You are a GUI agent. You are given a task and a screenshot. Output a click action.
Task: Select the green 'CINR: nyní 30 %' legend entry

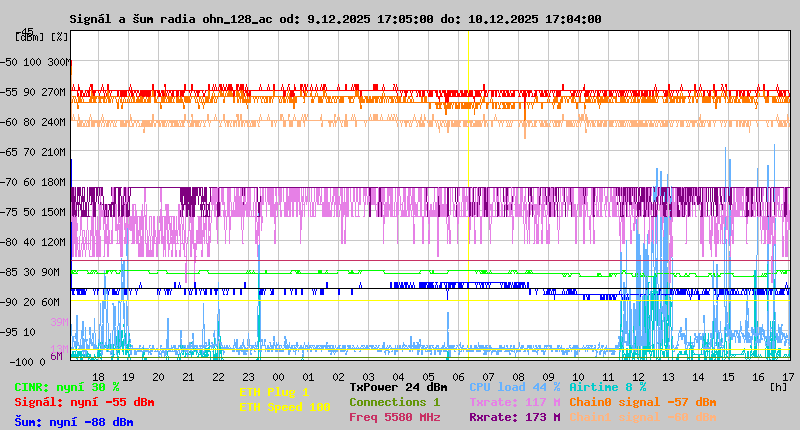point(67,388)
